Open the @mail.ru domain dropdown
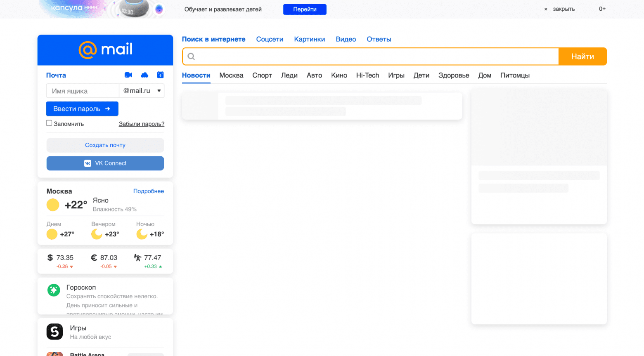Viewport: 644px width, 356px height. (x=142, y=91)
